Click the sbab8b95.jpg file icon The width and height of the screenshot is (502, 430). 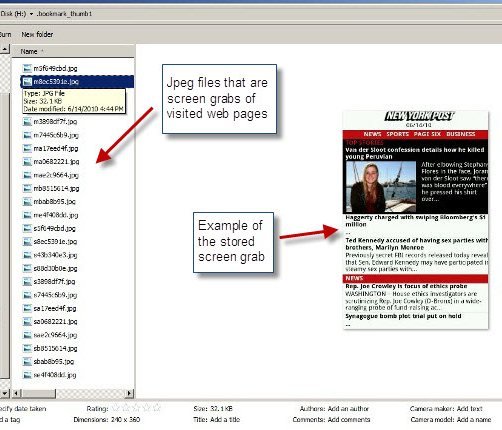tap(27, 362)
